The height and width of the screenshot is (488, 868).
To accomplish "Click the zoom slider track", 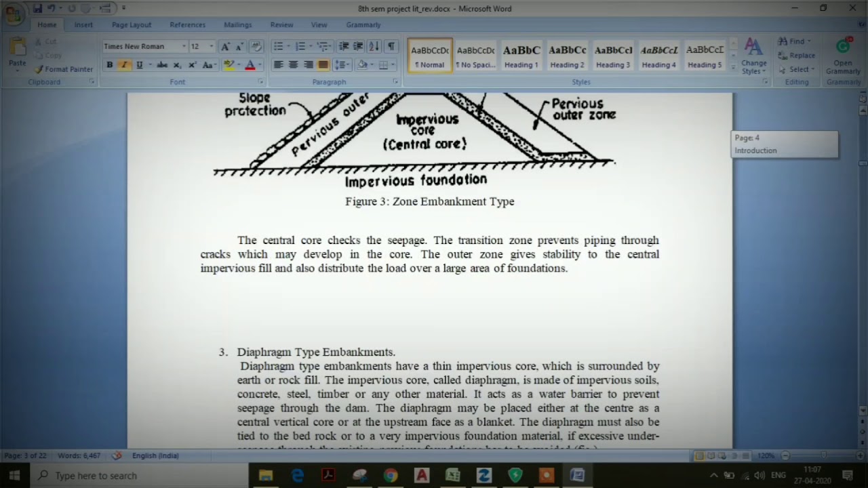I will (824, 455).
